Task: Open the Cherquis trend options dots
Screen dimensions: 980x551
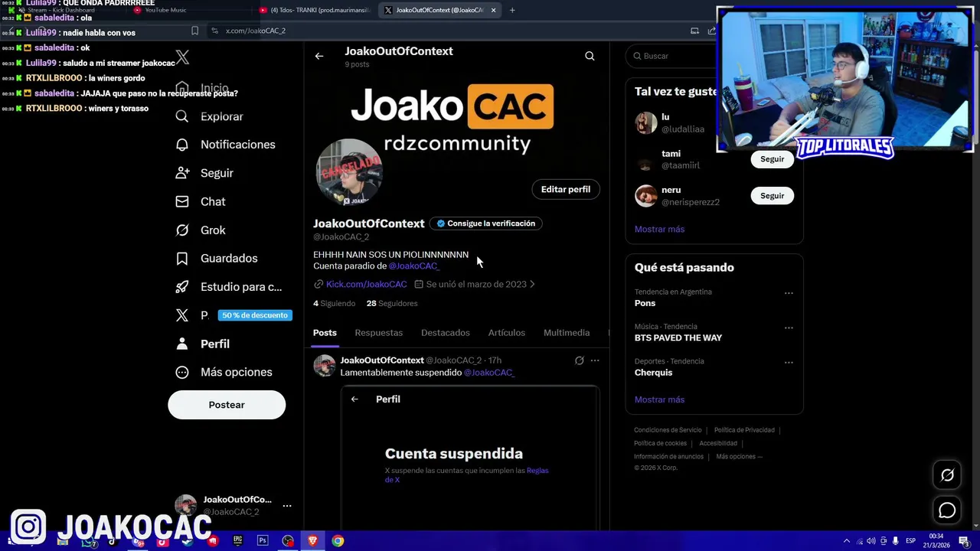Action: [789, 362]
